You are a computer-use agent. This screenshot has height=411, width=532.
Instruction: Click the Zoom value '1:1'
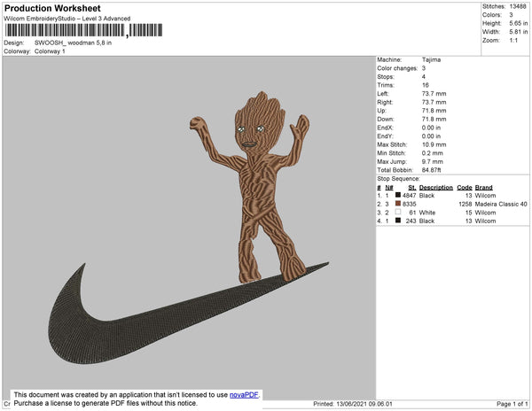(513, 41)
